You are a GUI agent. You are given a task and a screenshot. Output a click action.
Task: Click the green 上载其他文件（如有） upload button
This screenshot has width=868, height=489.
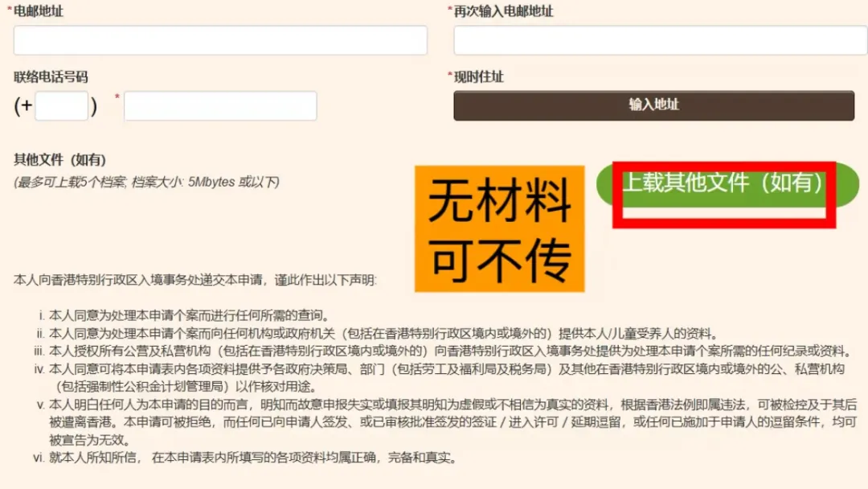(x=727, y=185)
